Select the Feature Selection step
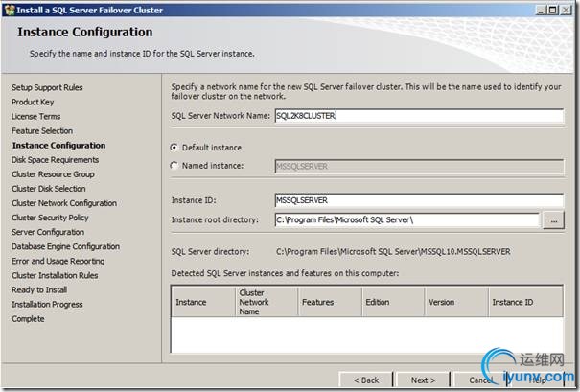Viewport: 580px width, 392px height. click(42, 131)
